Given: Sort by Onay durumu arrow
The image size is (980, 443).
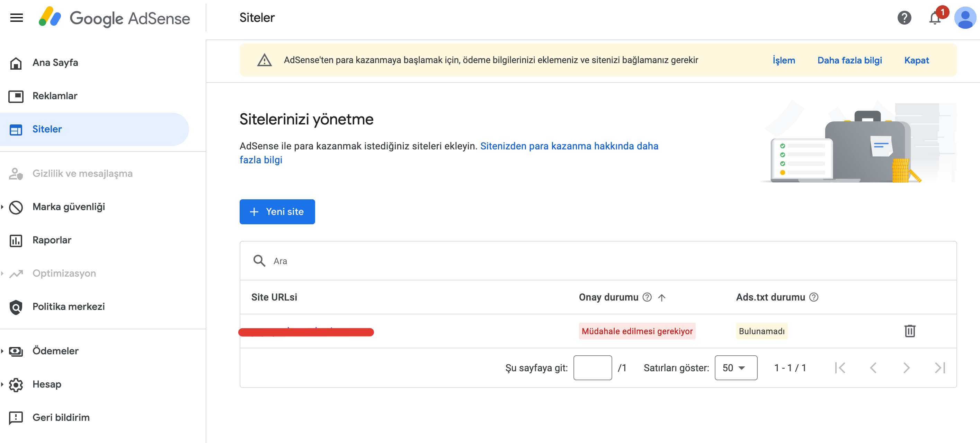Looking at the screenshot, I should 661,297.
